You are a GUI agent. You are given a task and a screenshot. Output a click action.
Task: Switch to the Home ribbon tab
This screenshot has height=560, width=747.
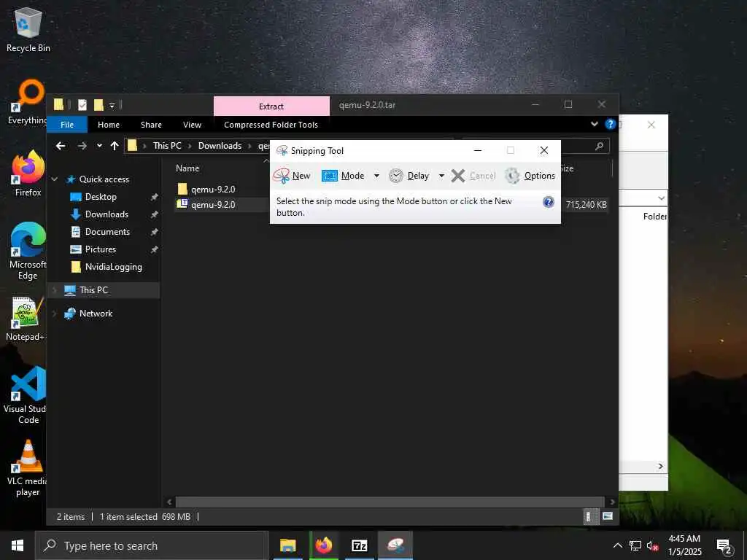(x=109, y=125)
